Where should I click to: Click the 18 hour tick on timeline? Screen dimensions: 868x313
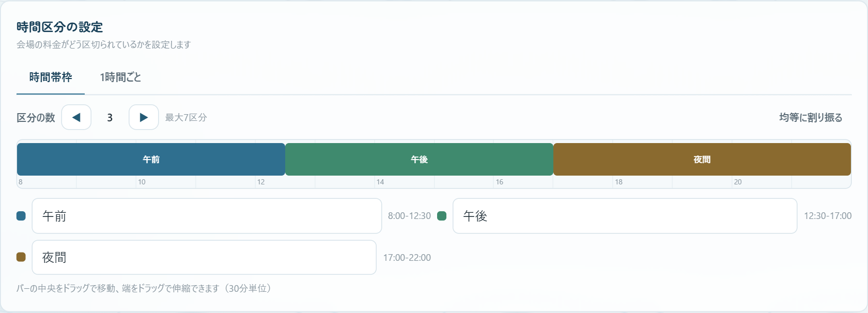click(618, 182)
